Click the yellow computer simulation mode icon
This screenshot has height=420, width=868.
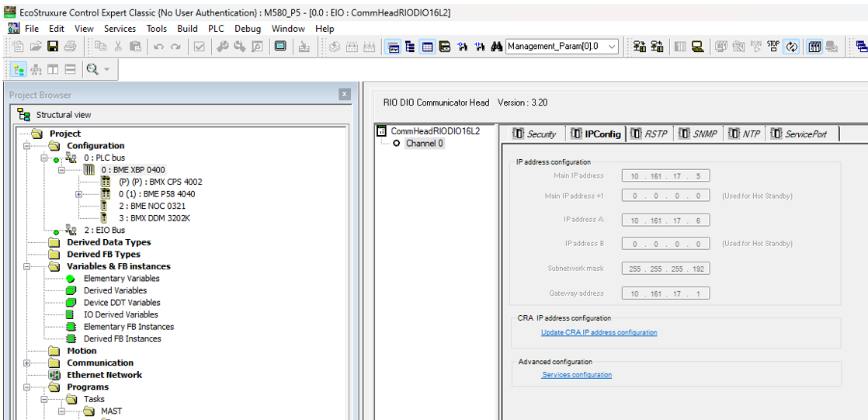point(697,47)
